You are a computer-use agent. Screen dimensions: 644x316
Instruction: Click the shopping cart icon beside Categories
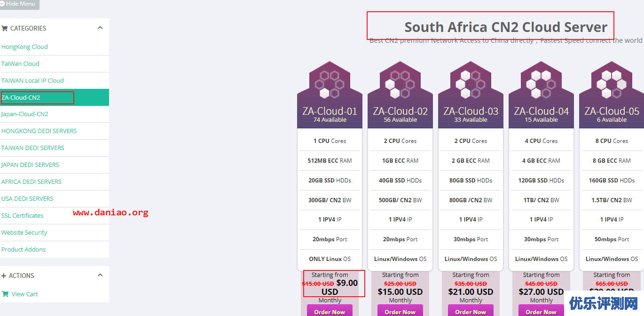[x=5, y=28]
